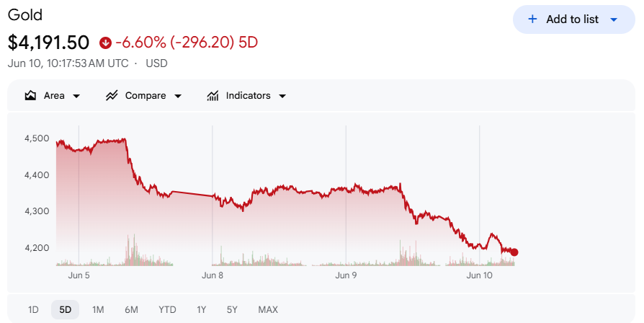Select the 1D time range
Viewport: 644px width, 323px height.
[33, 309]
